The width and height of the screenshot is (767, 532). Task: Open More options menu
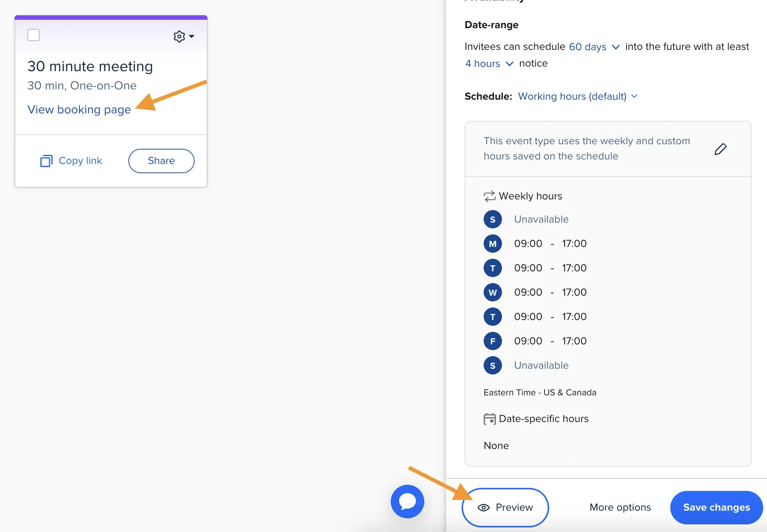coord(620,507)
